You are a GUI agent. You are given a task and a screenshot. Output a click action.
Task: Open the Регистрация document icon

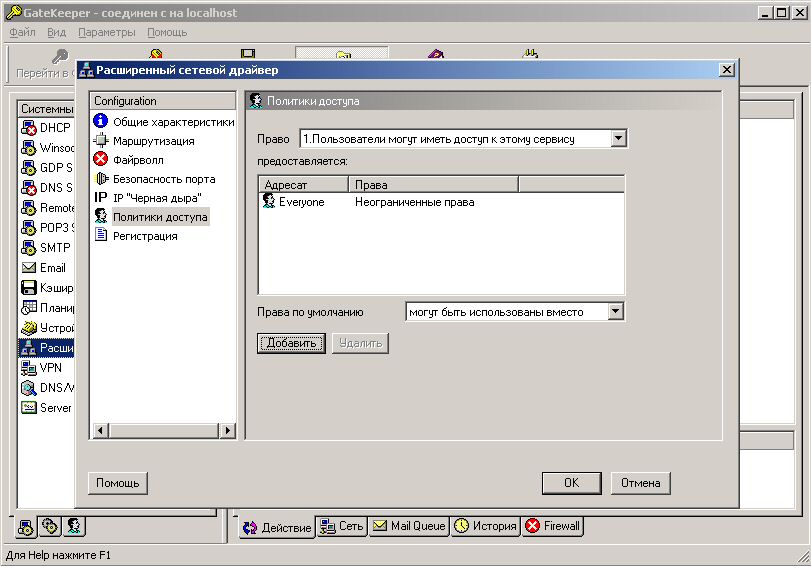coord(101,235)
